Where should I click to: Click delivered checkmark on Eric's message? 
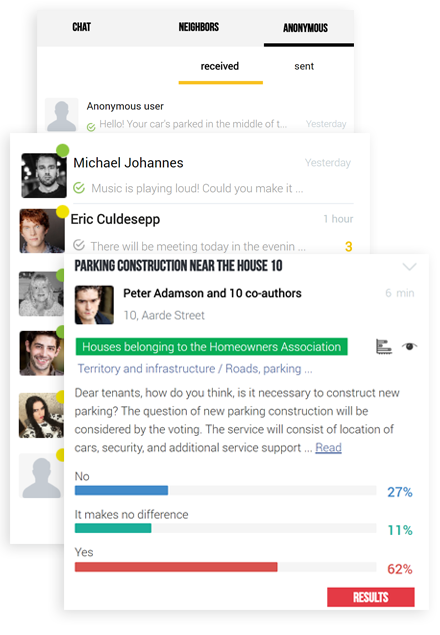79,245
